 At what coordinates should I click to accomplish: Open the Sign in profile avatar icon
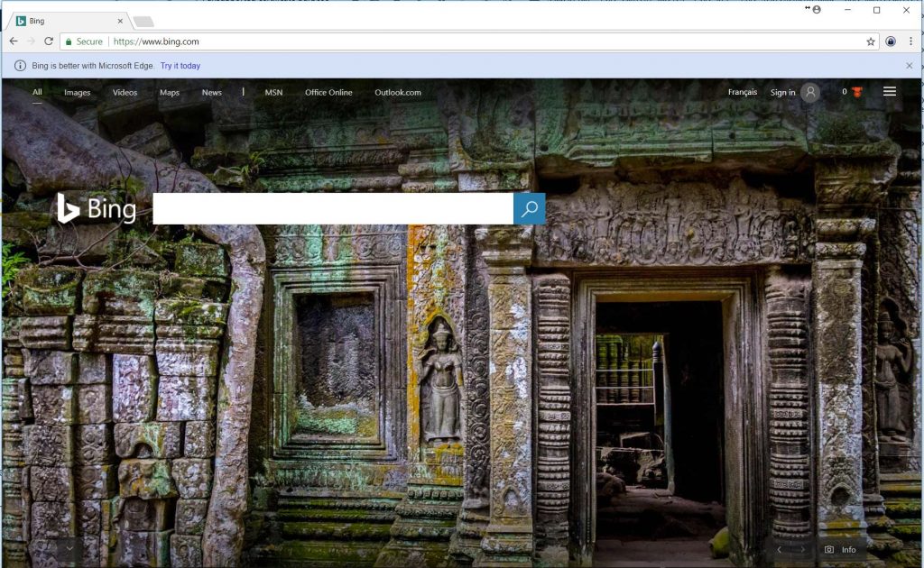(x=808, y=91)
